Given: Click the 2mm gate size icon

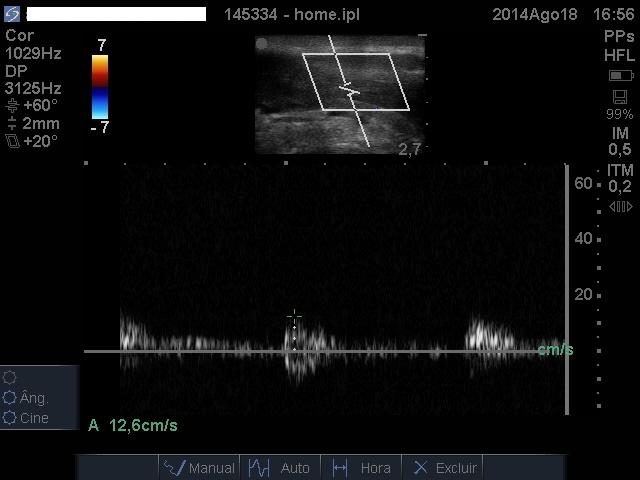Looking at the screenshot, I should coord(12,124).
